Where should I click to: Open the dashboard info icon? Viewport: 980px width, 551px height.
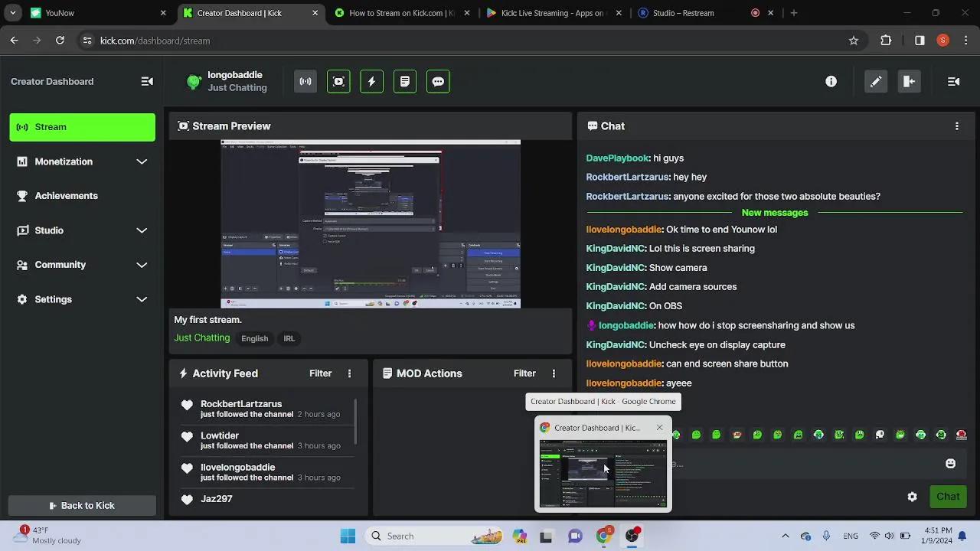click(831, 81)
